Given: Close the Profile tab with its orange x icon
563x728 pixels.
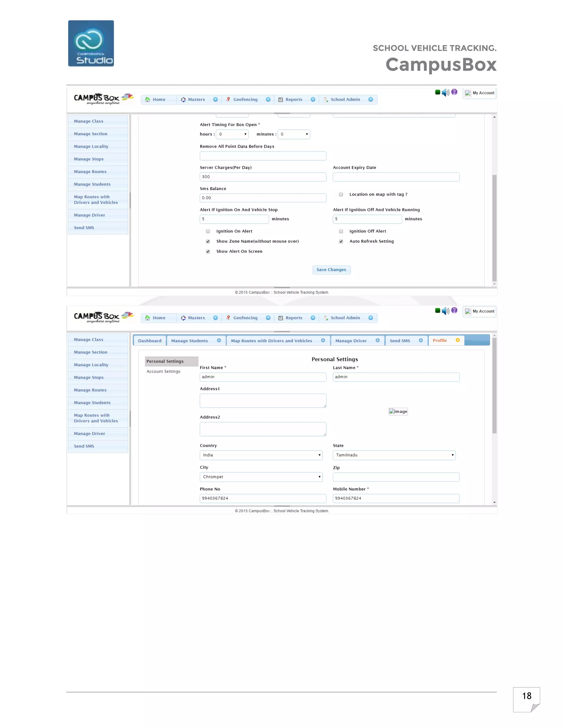Looking at the screenshot, I should pyautogui.click(x=458, y=340).
